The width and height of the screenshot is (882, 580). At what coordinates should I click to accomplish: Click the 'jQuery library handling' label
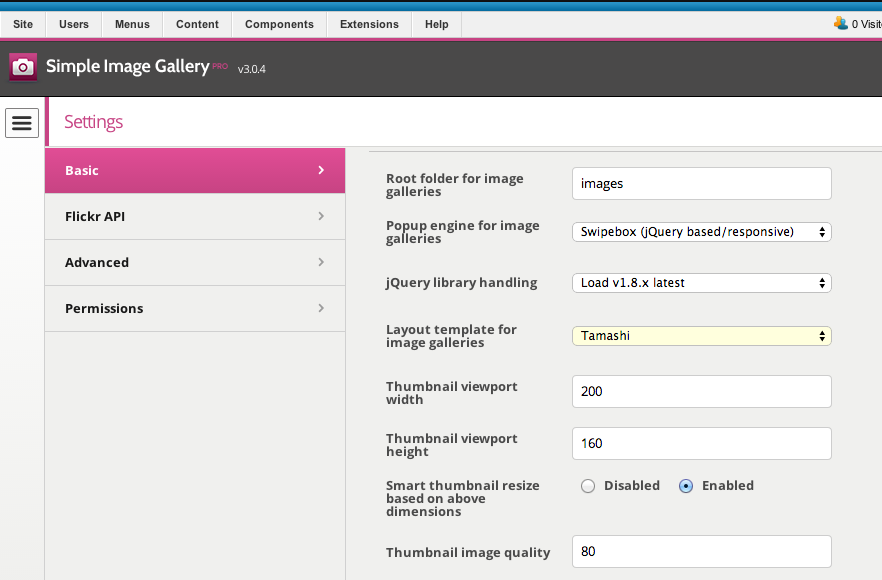[x=461, y=283]
